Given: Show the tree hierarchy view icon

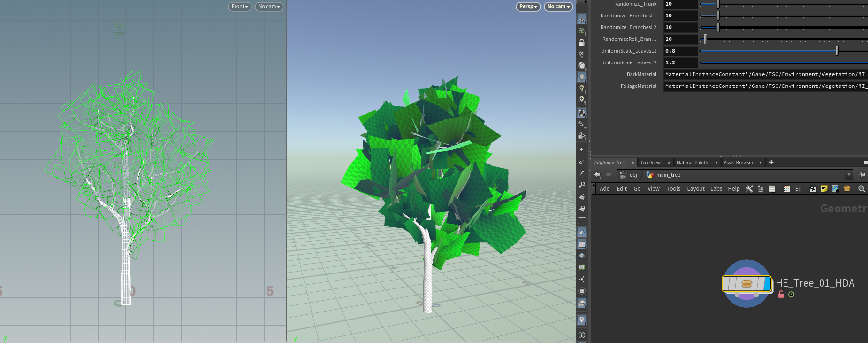Looking at the screenshot, I should (x=761, y=189).
